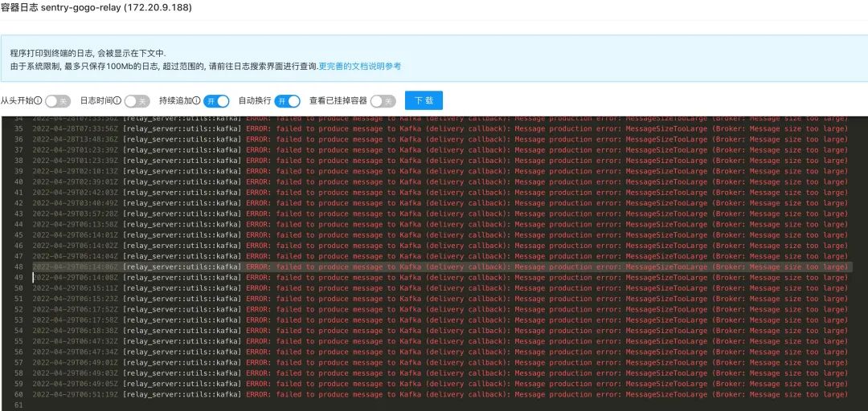The height and width of the screenshot is (411, 868).
Task: Toggle the 从头开始 switch
Action: (x=58, y=101)
